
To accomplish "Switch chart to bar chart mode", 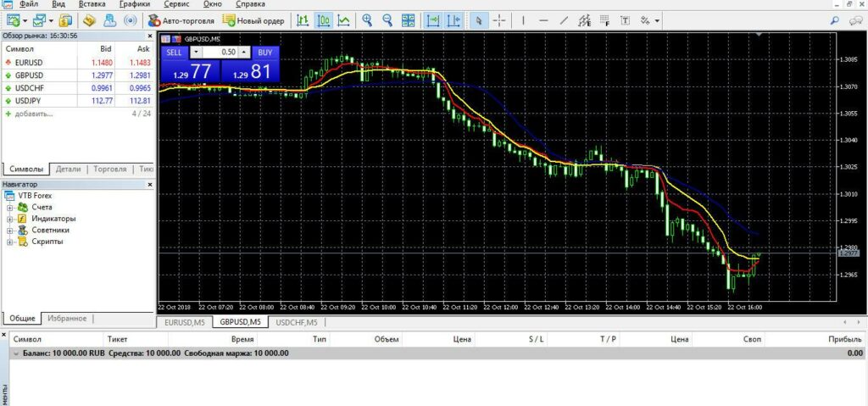I will coord(303,19).
